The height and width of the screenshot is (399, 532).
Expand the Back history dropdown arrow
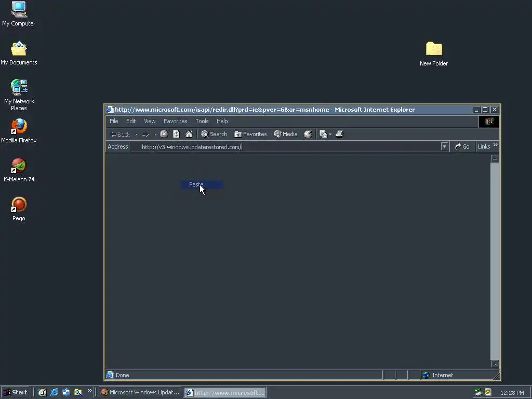[136, 135]
